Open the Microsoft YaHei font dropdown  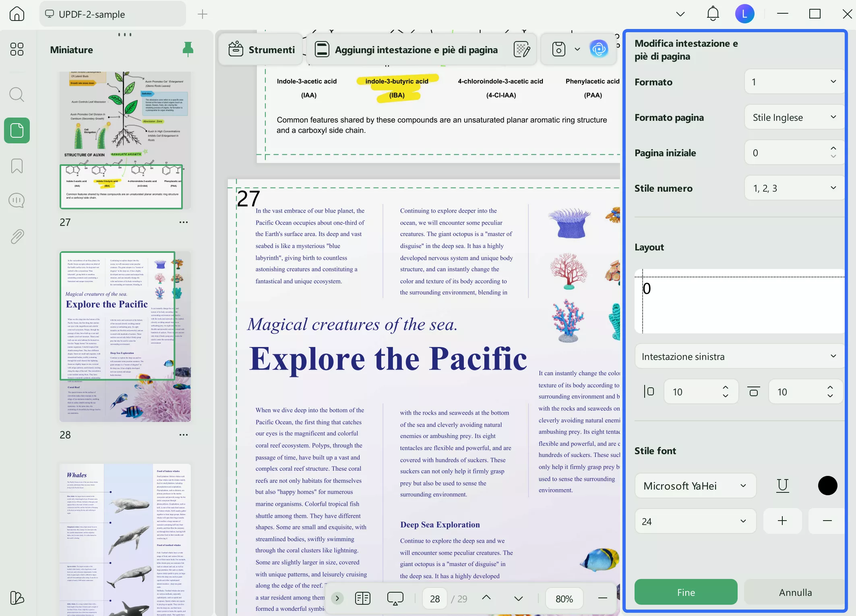pos(695,486)
